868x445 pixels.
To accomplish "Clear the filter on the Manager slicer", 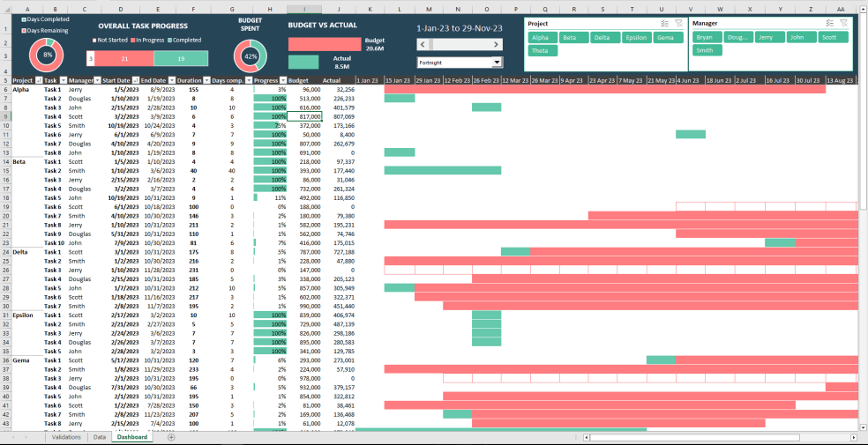I will pos(844,23).
